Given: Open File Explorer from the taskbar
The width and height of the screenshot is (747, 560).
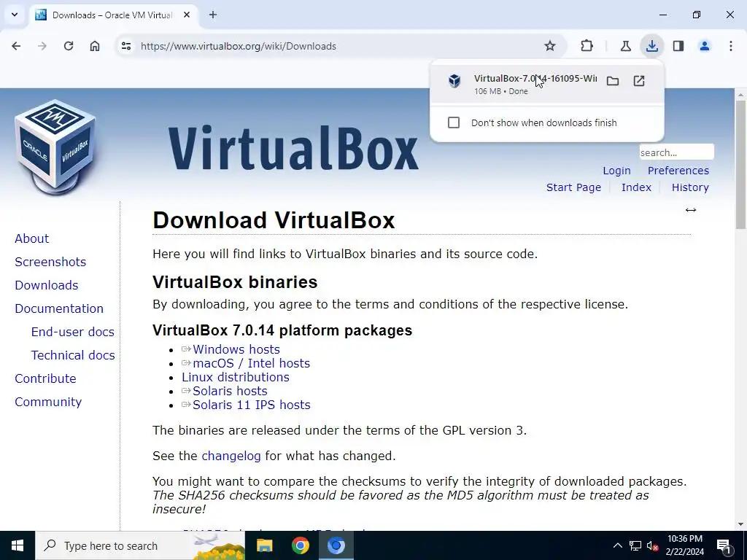Looking at the screenshot, I should coord(264,545).
